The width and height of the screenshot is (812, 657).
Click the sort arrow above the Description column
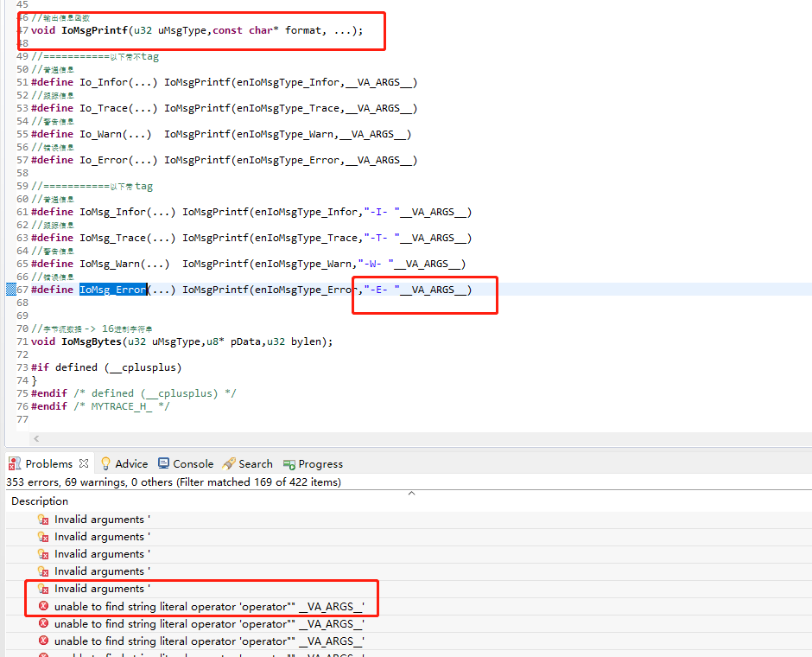pos(412,494)
